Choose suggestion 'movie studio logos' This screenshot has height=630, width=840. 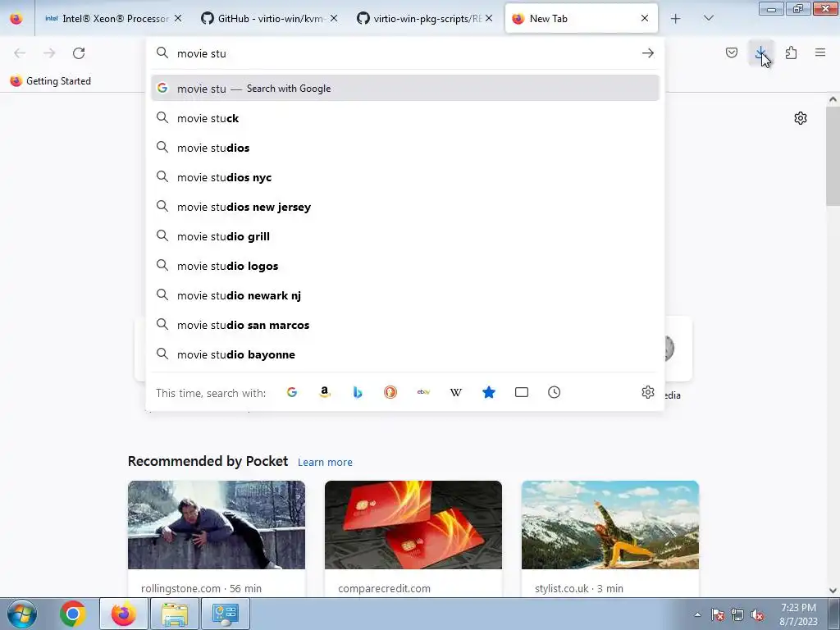405,266
